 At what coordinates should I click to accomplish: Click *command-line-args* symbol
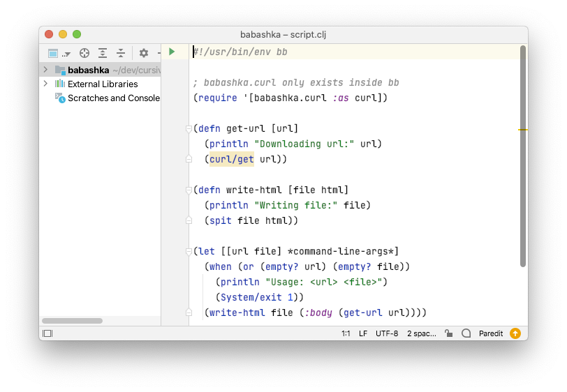pyautogui.click(x=340, y=252)
